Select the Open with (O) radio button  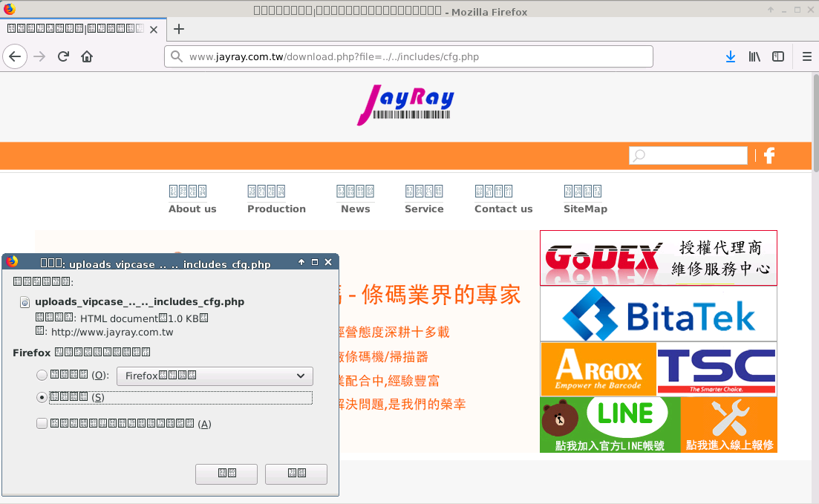tap(42, 375)
